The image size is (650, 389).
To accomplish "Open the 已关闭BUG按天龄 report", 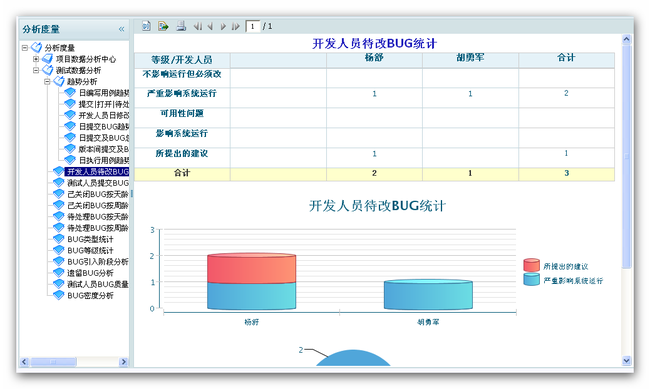I will tap(98, 194).
